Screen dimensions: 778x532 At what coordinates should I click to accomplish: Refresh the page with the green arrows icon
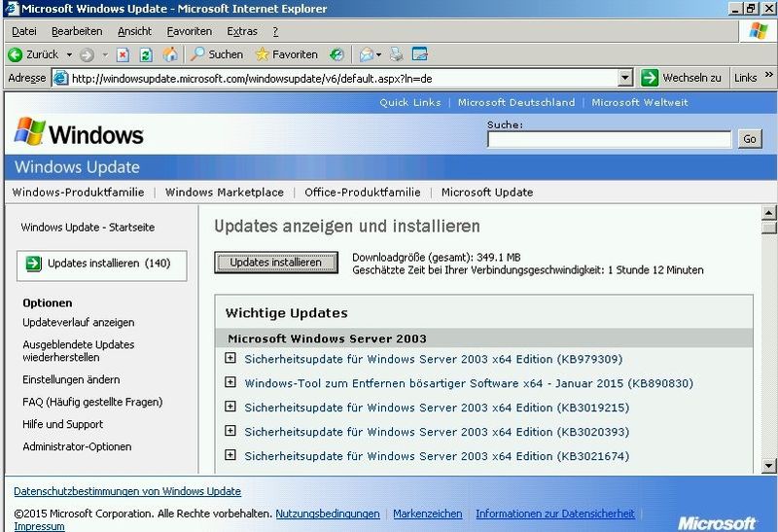coord(146,54)
